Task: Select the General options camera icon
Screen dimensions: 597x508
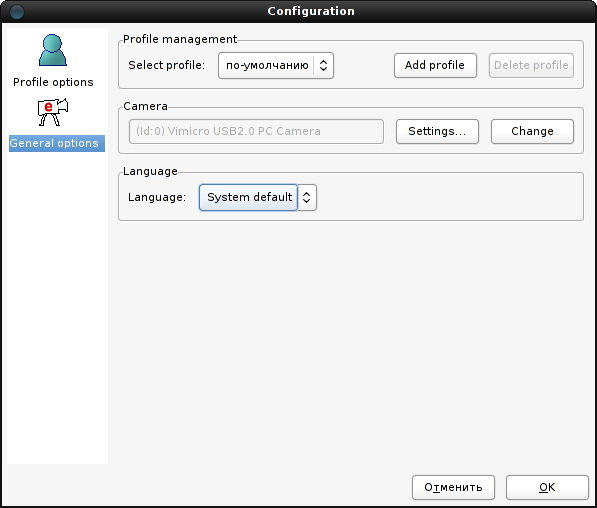Action: pyautogui.click(x=53, y=112)
